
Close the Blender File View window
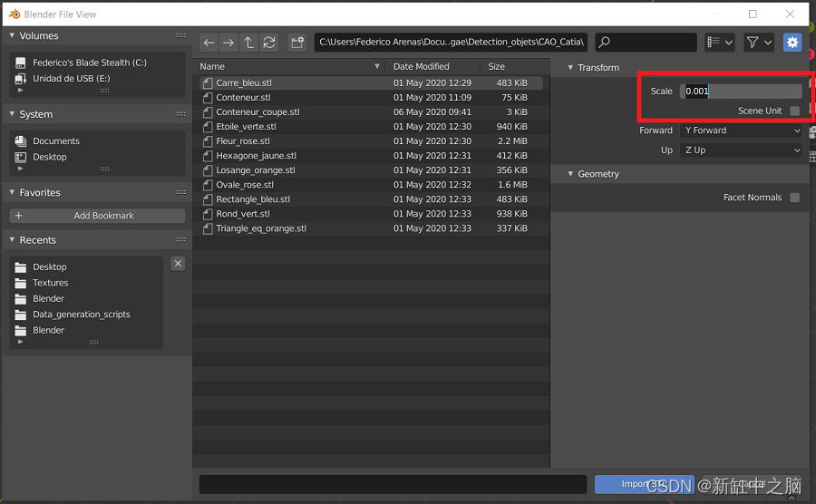pos(790,14)
